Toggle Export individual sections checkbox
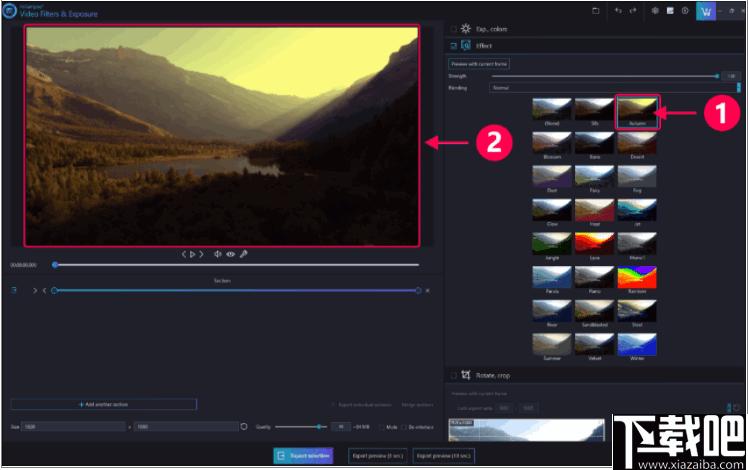748x470 pixels. (x=333, y=405)
